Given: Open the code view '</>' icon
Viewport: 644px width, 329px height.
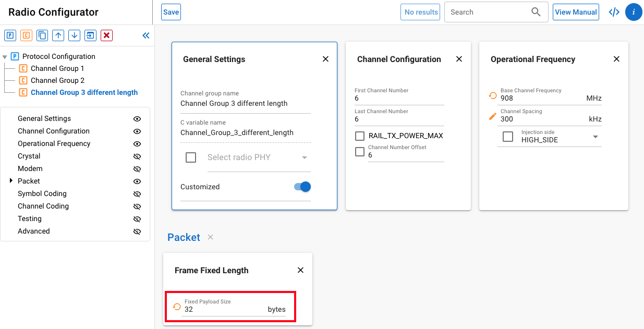Looking at the screenshot, I should coord(614,12).
